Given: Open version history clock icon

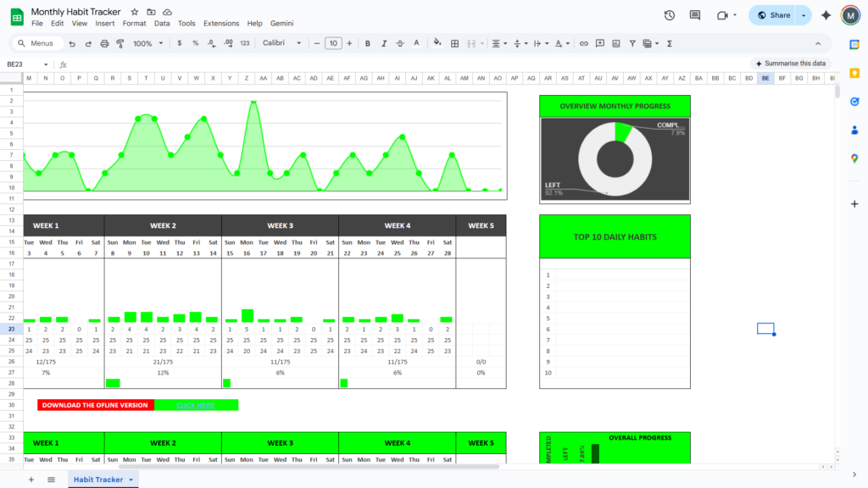Looking at the screenshot, I should point(670,15).
